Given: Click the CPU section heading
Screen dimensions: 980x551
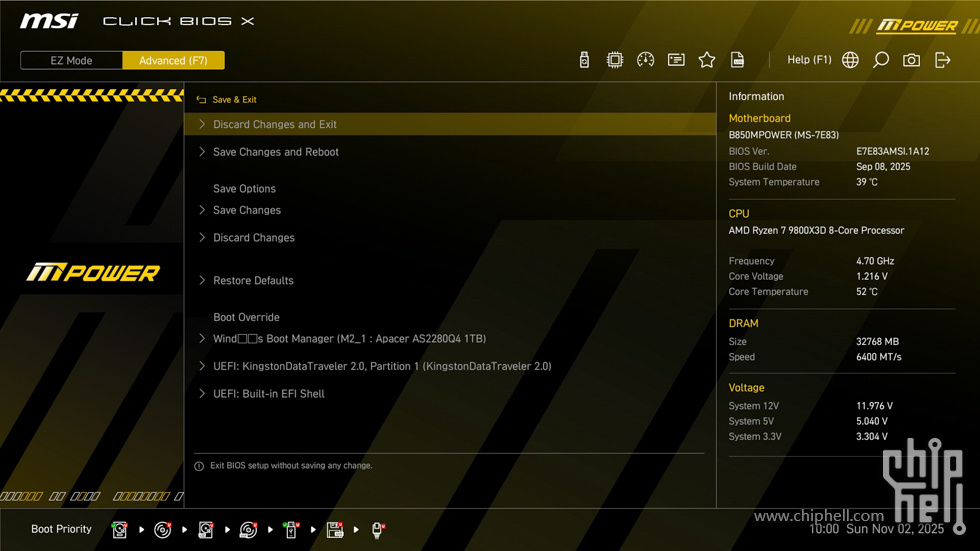Looking at the screenshot, I should click(x=739, y=214).
